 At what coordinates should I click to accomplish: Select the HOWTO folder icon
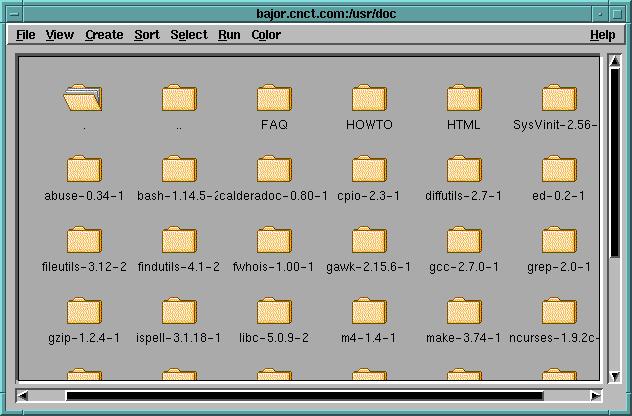pyautogui.click(x=369, y=99)
